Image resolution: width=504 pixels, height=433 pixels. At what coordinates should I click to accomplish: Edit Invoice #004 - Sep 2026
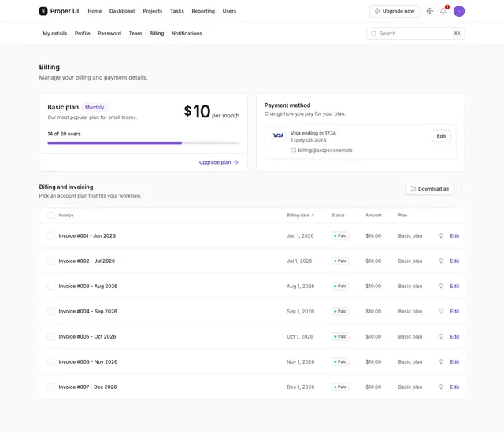tap(454, 311)
